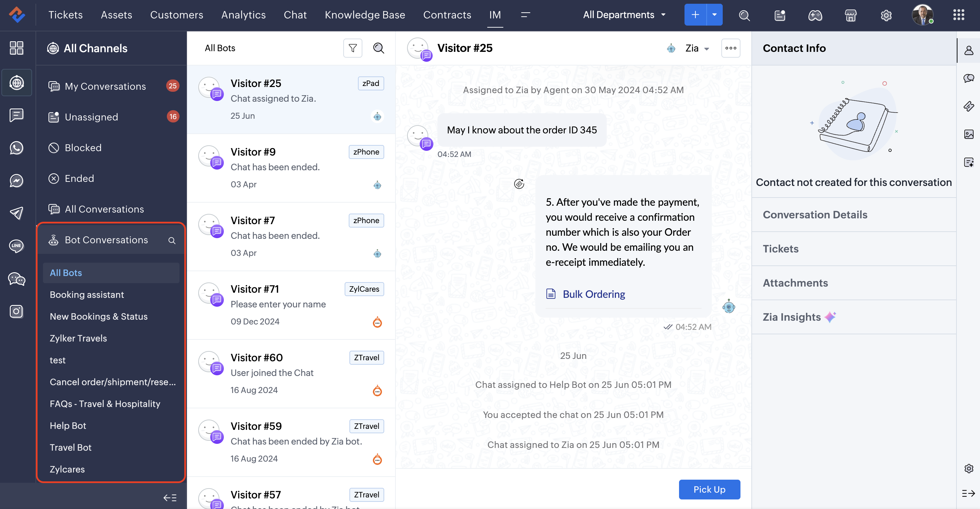
Task: Click the blue plus add button
Action: [695, 15]
